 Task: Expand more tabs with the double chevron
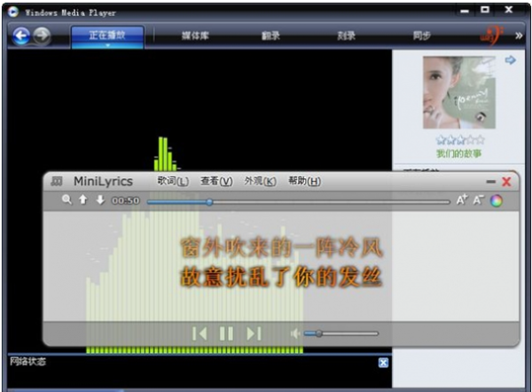click(519, 35)
